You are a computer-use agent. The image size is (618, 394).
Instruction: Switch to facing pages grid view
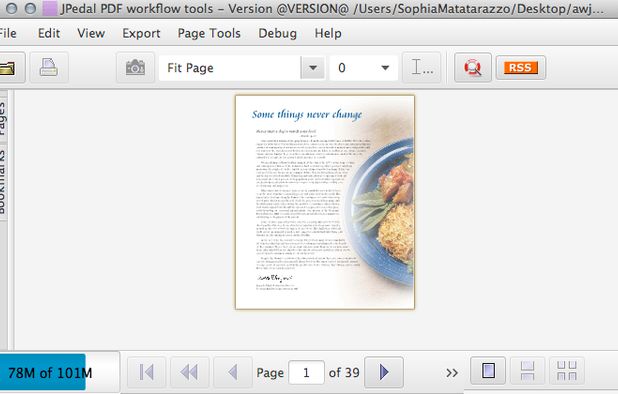click(567, 371)
